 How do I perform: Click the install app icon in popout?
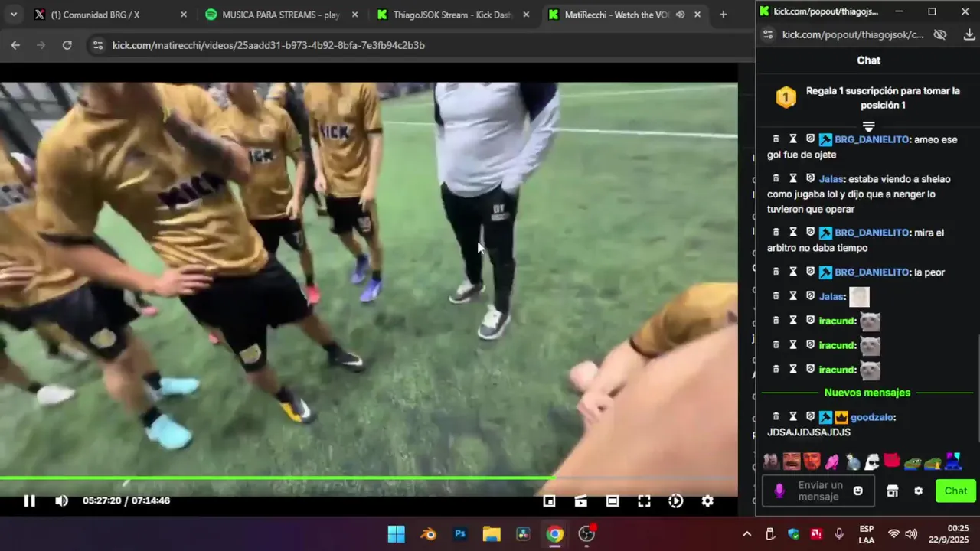click(969, 34)
